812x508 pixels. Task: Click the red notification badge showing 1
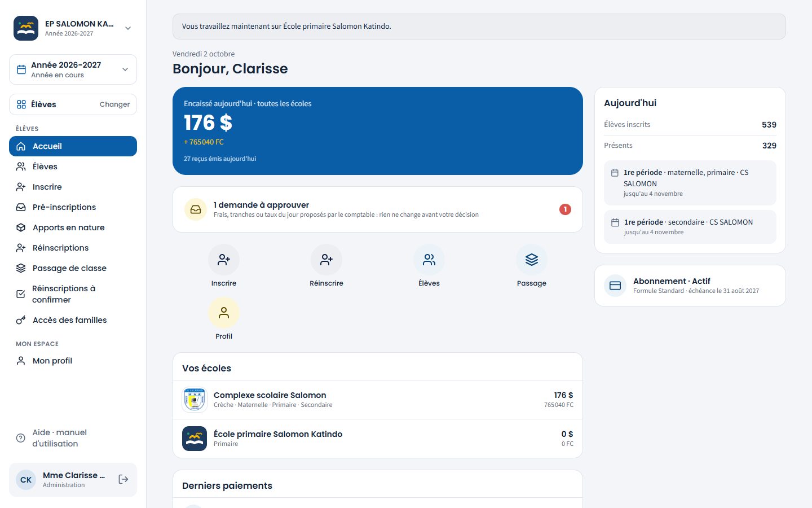[565, 209]
